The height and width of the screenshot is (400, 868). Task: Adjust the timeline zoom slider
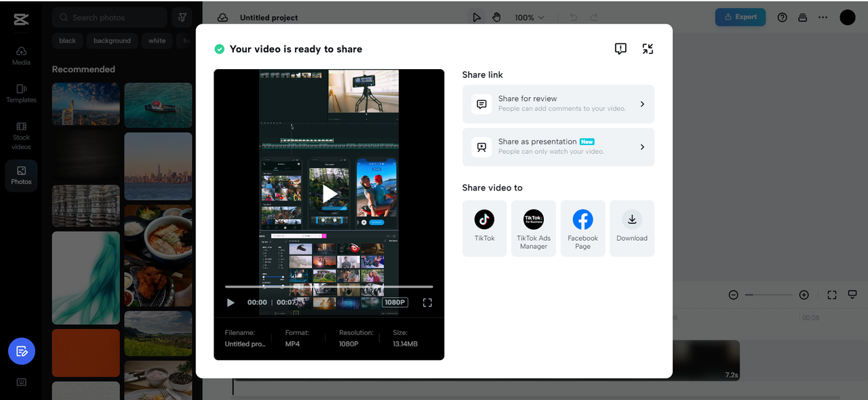[768, 295]
